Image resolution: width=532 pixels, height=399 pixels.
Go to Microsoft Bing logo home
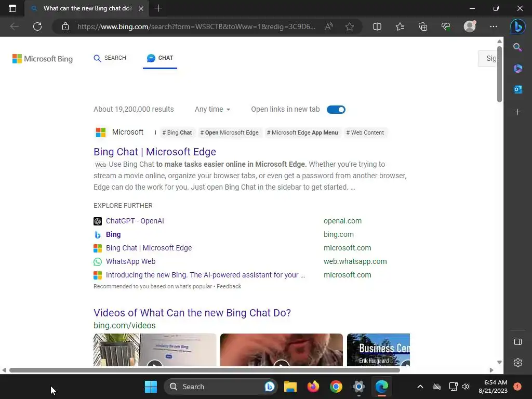pos(43,59)
